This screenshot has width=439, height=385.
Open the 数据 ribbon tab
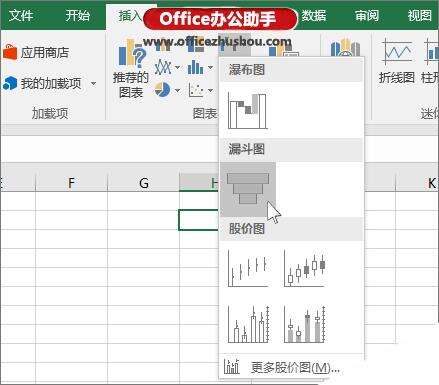[313, 15]
